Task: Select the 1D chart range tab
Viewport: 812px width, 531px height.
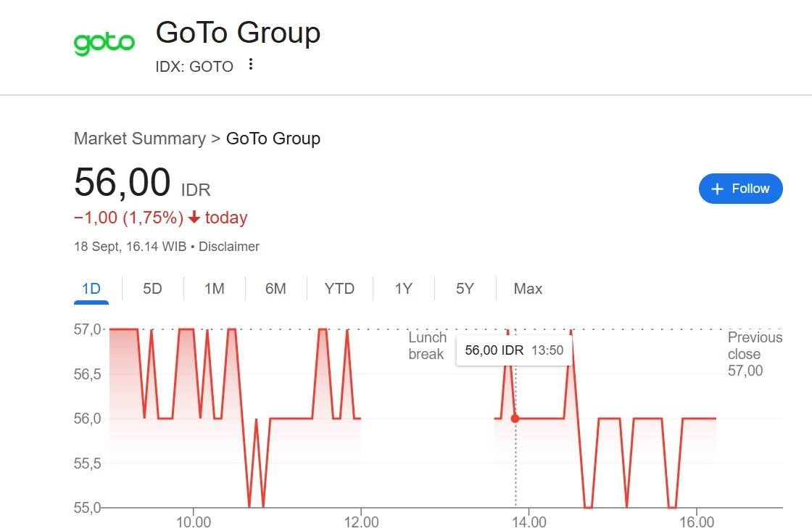Action: pyautogui.click(x=91, y=289)
